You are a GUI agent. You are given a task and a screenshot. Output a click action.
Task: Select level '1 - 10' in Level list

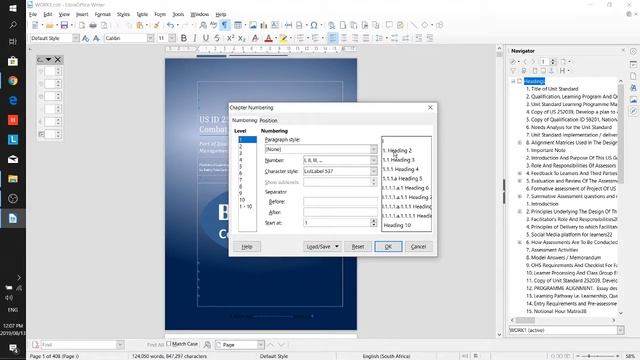tap(247, 207)
